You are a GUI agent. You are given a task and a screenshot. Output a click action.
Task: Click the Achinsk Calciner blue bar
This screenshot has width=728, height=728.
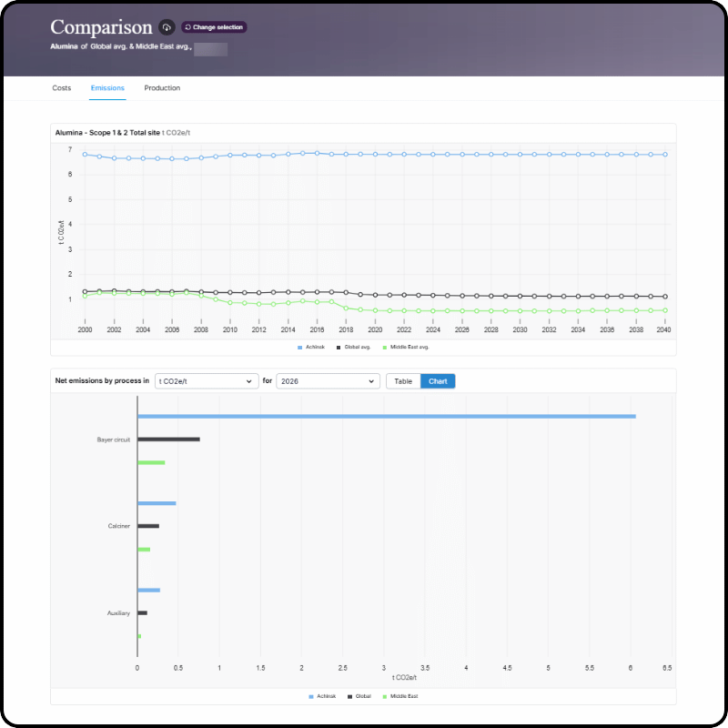(x=157, y=503)
